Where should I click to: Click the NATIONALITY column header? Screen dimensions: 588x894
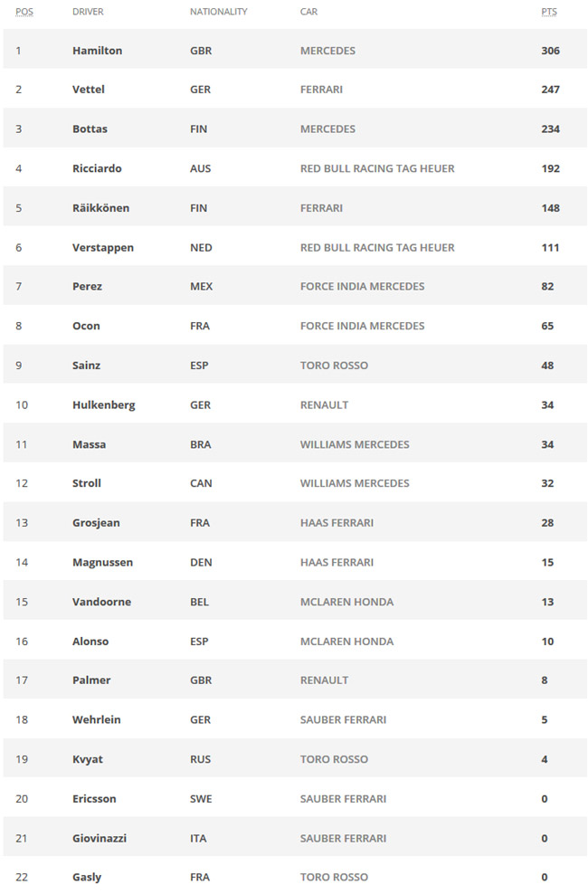(218, 12)
